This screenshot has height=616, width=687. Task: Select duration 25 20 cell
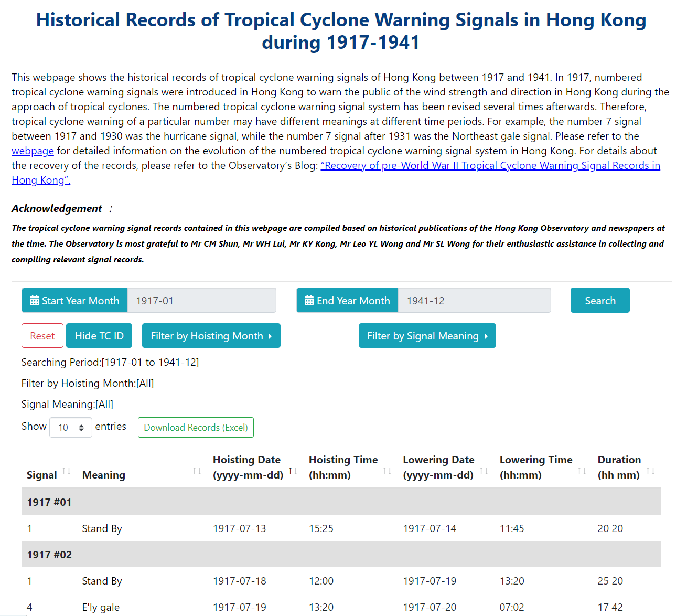(610, 581)
